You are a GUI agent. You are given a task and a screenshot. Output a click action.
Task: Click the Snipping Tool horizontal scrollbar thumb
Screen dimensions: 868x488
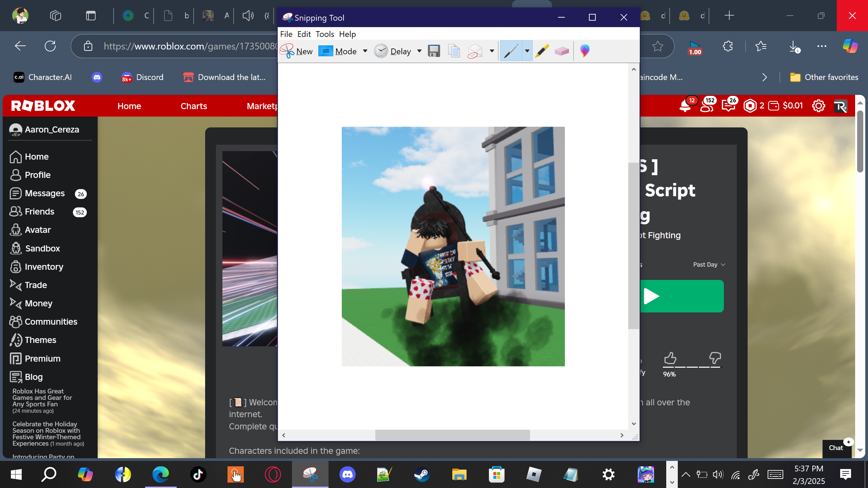coord(452,435)
